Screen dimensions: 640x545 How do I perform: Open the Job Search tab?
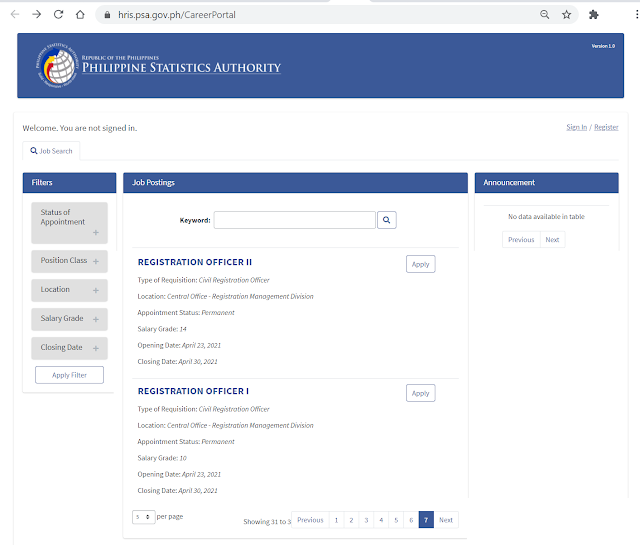click(51, 151)
